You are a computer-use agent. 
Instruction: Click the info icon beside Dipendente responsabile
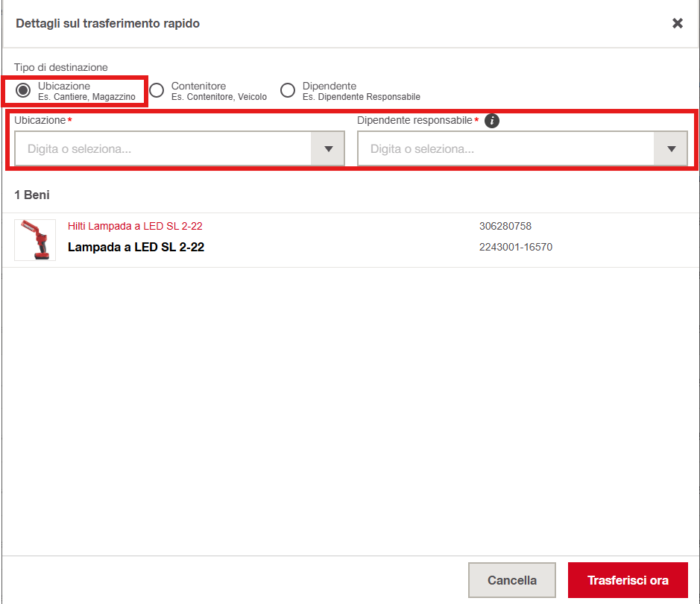[x=491, y=121]
